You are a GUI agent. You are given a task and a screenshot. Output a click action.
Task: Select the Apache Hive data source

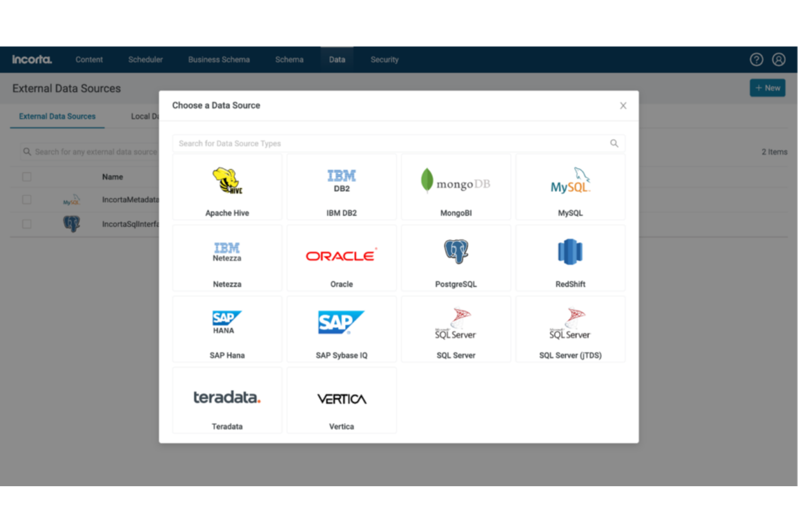click(227, 187)
